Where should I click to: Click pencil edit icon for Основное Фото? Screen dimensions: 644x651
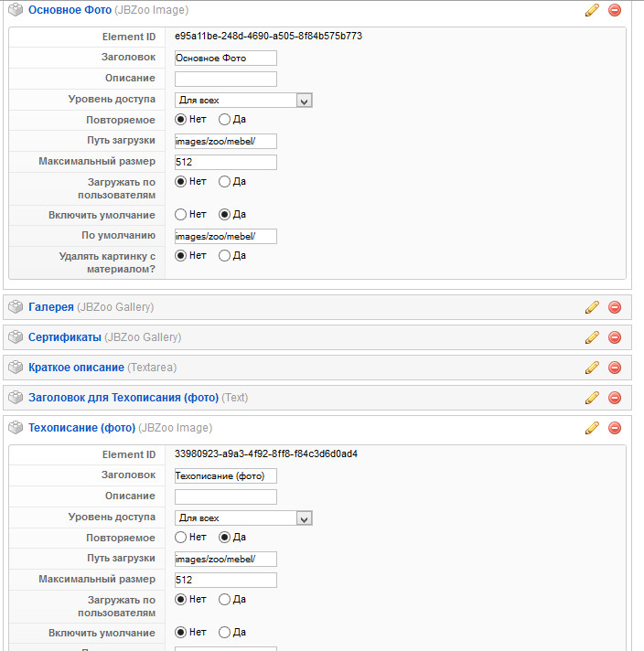pos(592,10)
